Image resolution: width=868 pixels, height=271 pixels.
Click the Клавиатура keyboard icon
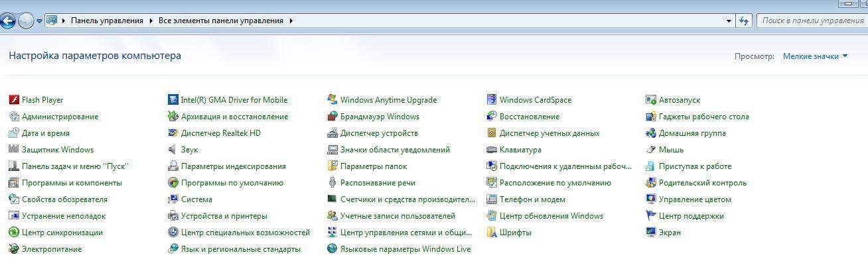(x=492, y=150)
